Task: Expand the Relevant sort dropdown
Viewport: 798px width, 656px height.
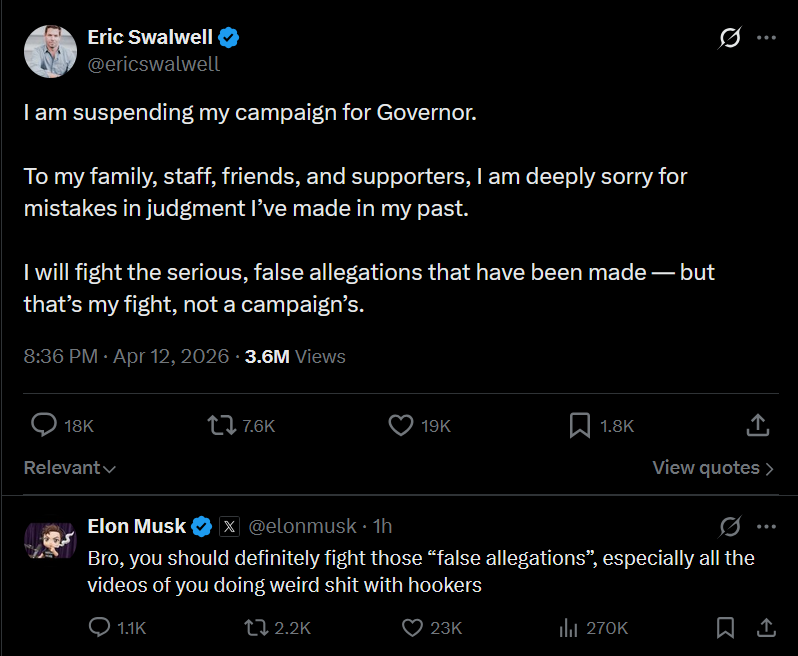Action: click(x=70, y=467)
